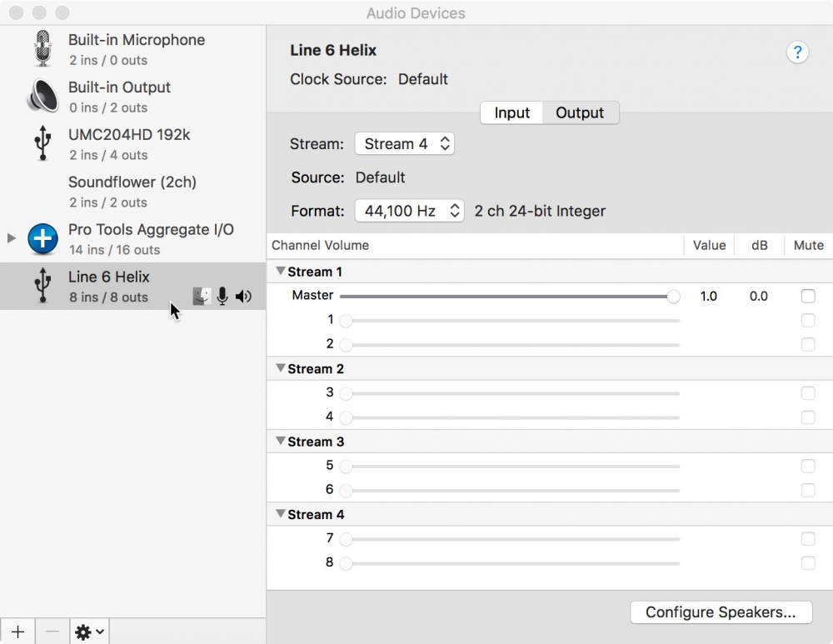Image resolution: width=833 pixels, height=644 pixels.
Task: Click the channel 3 volume slider
Action: tap(510, 393)
